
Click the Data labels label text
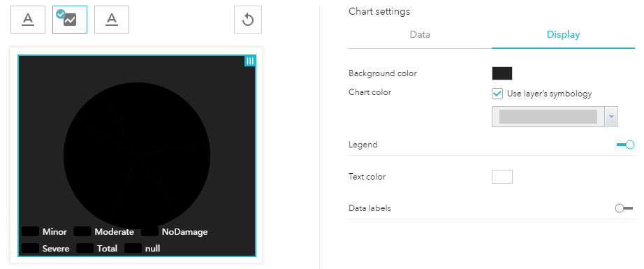coord(369,208)
